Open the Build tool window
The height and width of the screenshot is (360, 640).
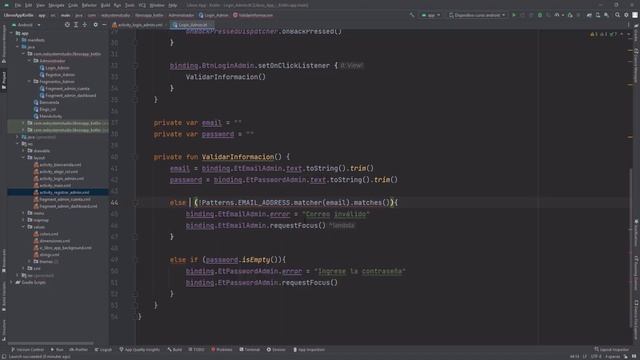pyautogui.click(x=175, y=350)
